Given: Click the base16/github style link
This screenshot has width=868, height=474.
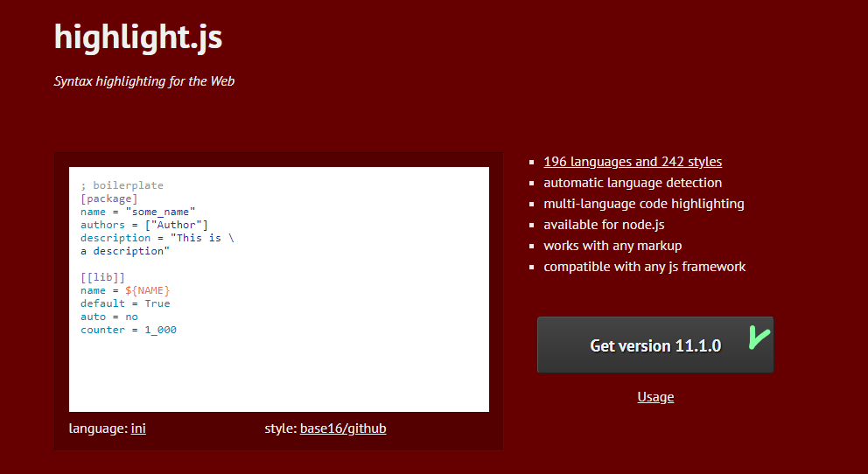Looking at the screenshot, I should point(343,429).
